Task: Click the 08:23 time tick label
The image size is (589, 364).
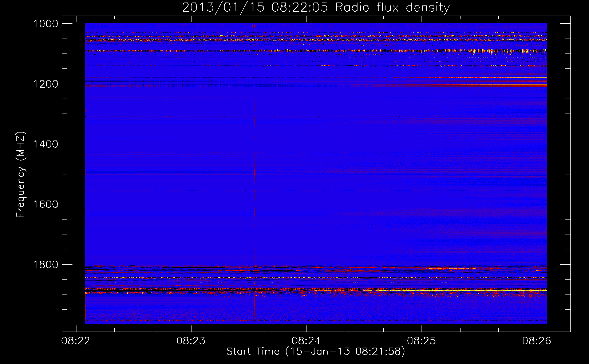Action: (x=191, y=341)
